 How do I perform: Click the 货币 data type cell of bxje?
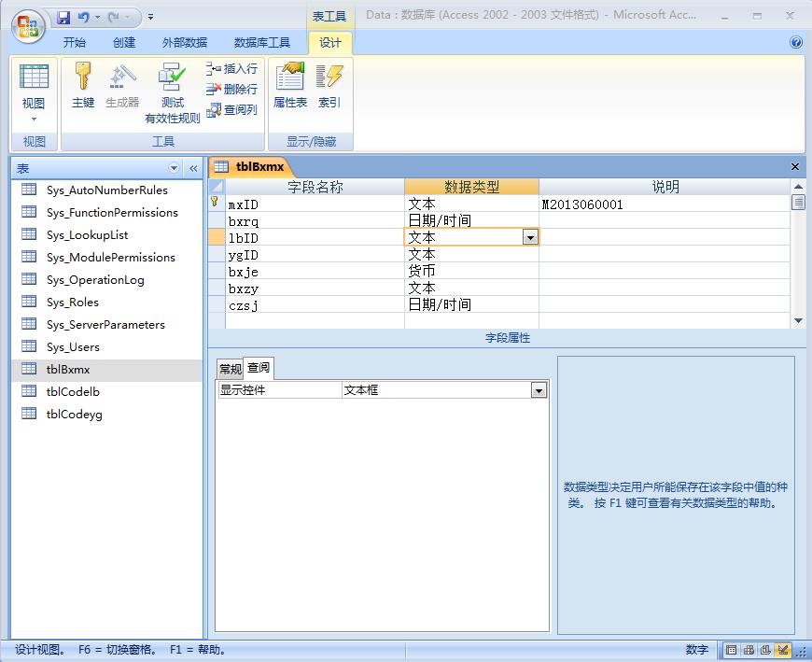click(471, 271)
